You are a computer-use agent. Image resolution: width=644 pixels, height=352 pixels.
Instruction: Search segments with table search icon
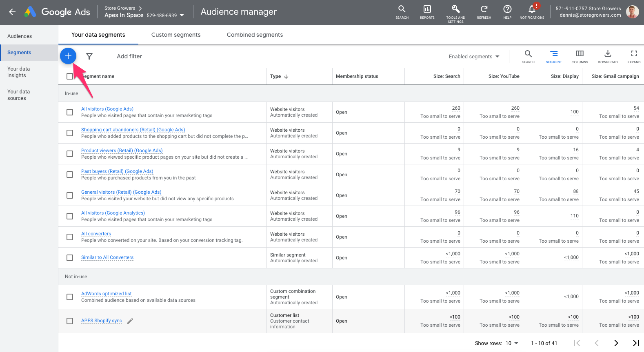tap(528, 56)
